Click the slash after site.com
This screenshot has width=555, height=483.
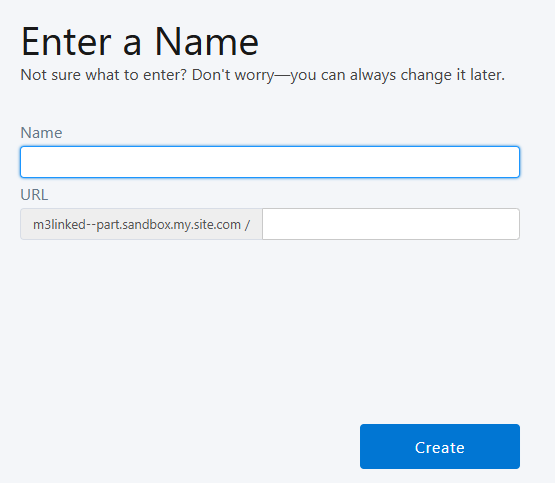click(x=247, y=225)
